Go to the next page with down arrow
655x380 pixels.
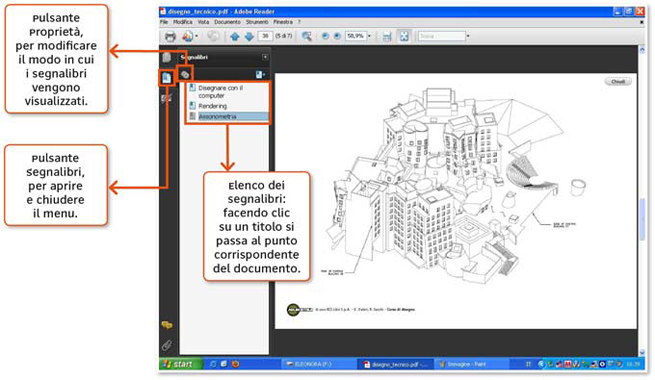[x=249, y=36]
